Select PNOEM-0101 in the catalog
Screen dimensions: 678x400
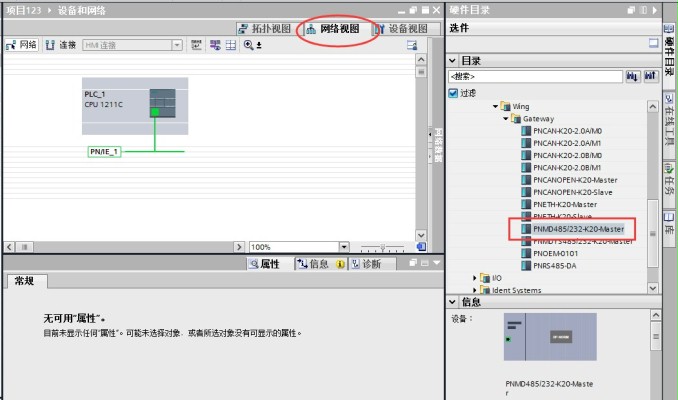pyautogui.click(x=555, y=253)
